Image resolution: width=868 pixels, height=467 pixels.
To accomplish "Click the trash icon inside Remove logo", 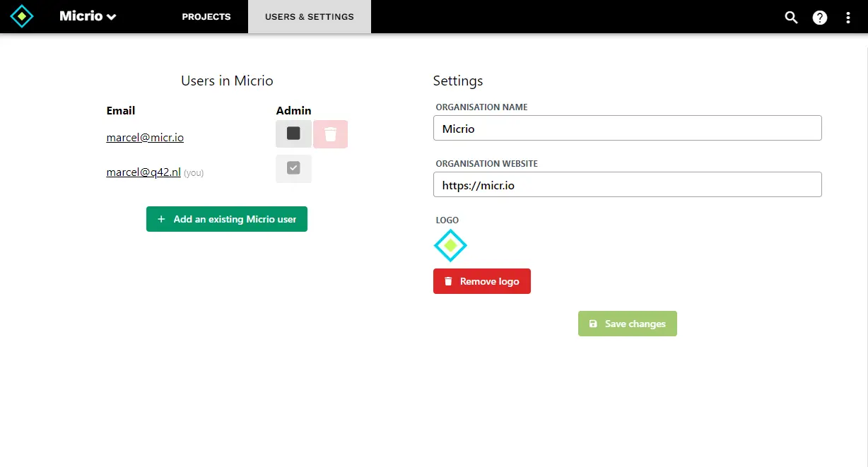I will [448, 280].
